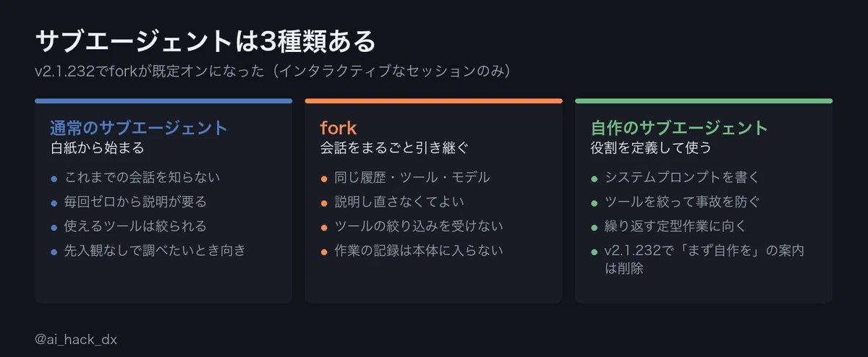Click the green bar atop the third card
The image size is (868, 357).
pos(704,100)
